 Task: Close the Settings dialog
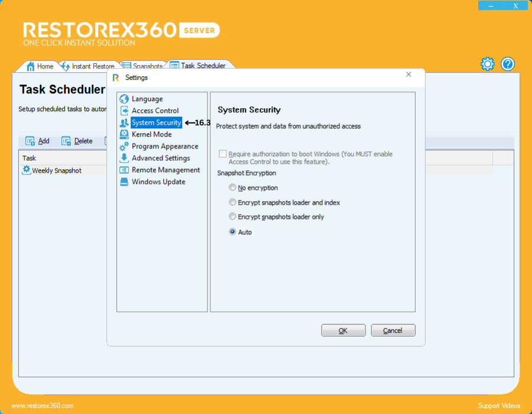click(408, 75)
